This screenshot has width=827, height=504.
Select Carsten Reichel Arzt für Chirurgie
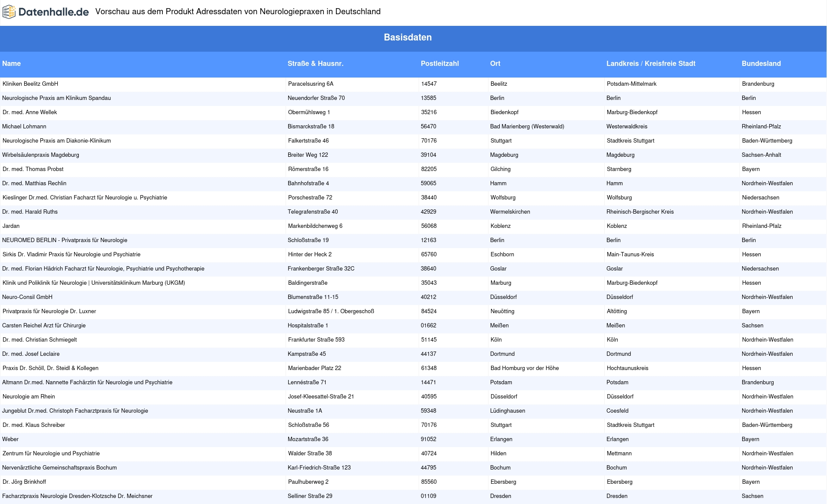pos(44,326)
